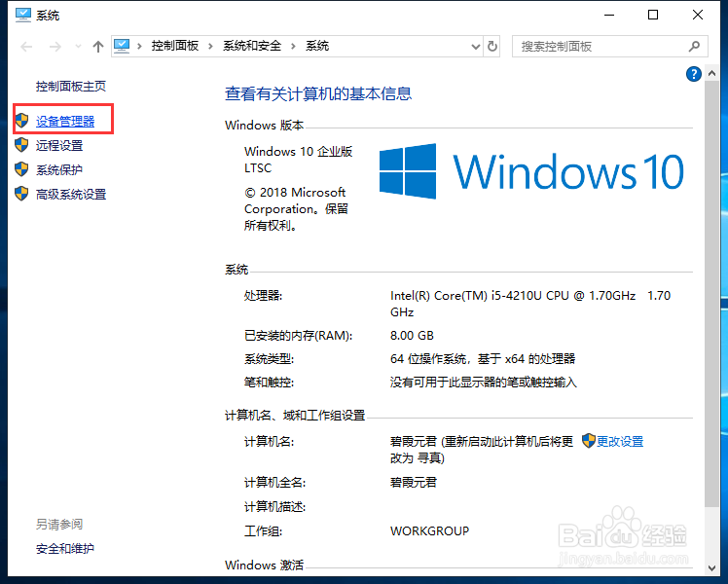Open 安全和维护 link under 另请参阅
This screenshot has height=584, width=728.
click(65, 549)
